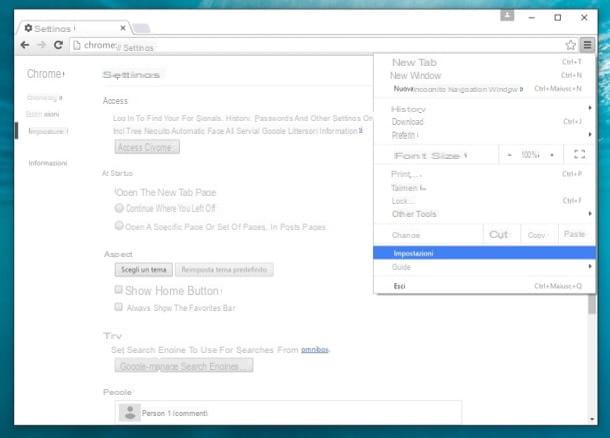Click Copy in the edit row

[x=539, y=235]
